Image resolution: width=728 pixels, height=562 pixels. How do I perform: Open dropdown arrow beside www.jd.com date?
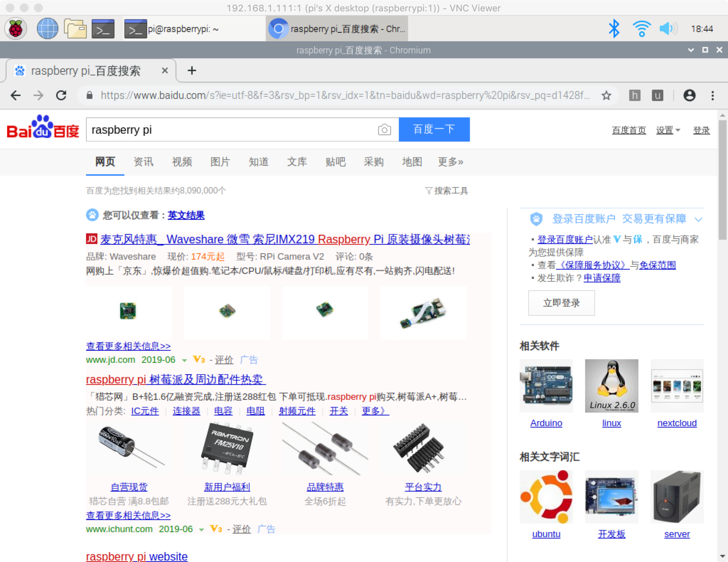(x=184, y=360)
